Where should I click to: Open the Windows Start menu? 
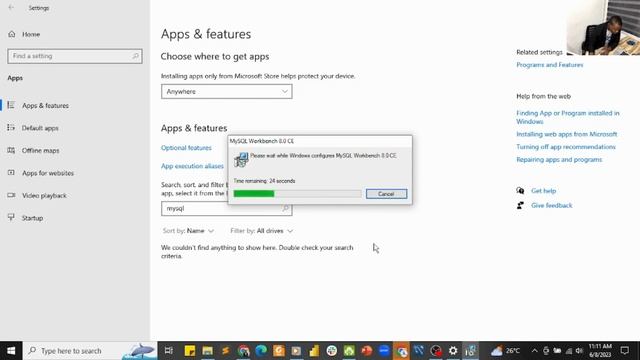click(x=11, y=351)
